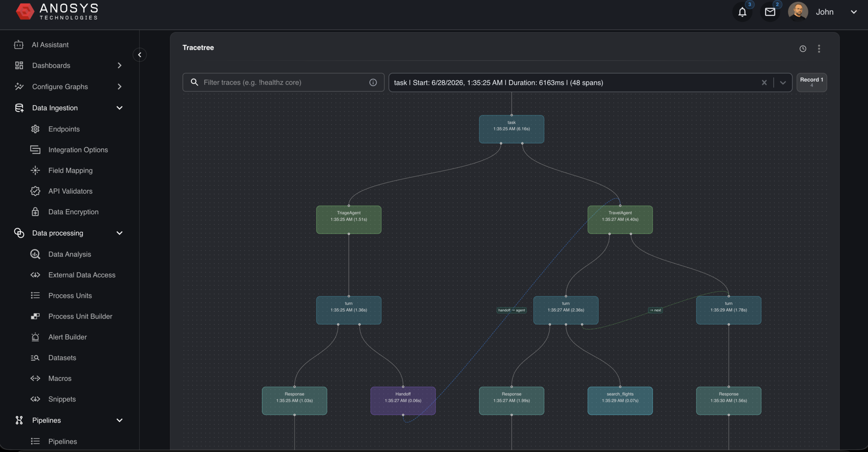Screen dimensions: 868x452
Task: Click the Tracetree history clock icon
Action: 803,49
